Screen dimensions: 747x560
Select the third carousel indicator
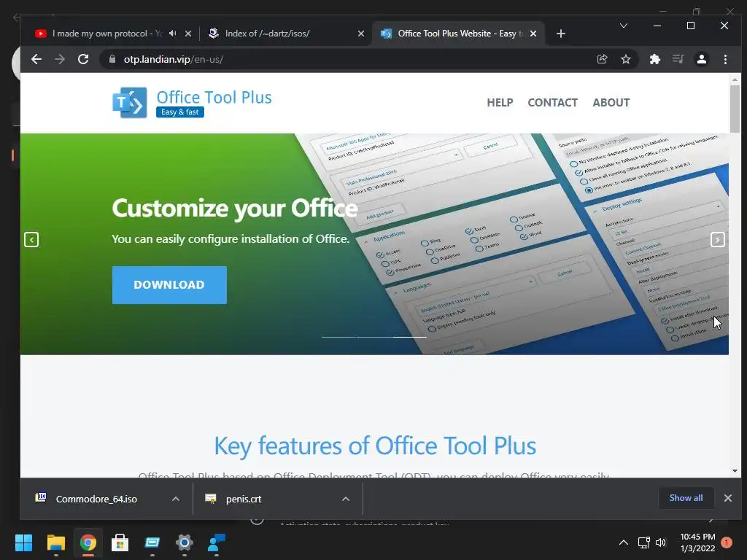[x=410, y=337]
